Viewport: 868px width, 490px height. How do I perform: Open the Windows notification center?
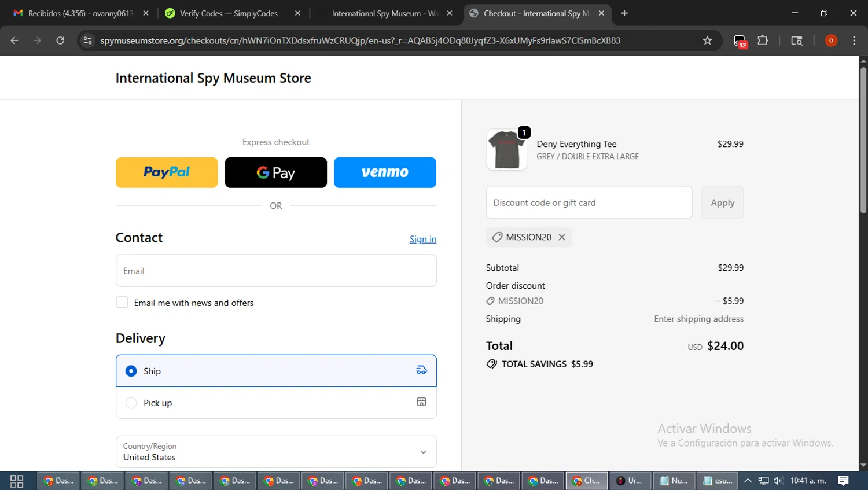[844, 481]
